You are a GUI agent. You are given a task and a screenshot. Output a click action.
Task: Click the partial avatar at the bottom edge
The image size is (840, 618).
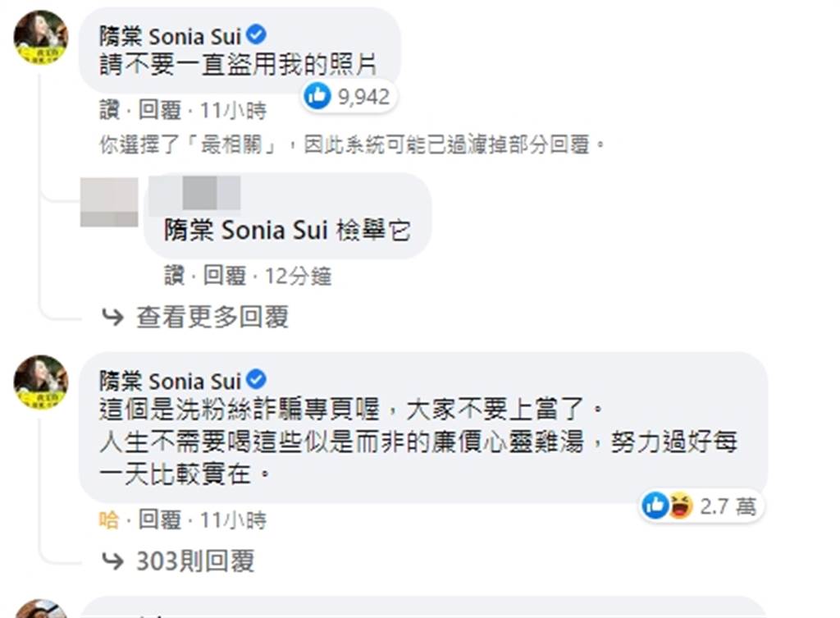tap(40, 610)
